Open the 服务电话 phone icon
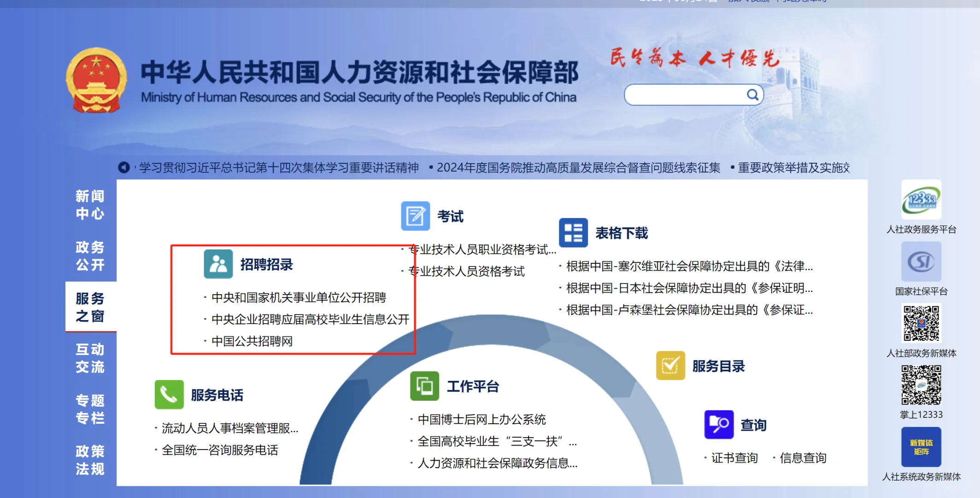Viewport: 980px width, 498px height. tap(169, 395)
